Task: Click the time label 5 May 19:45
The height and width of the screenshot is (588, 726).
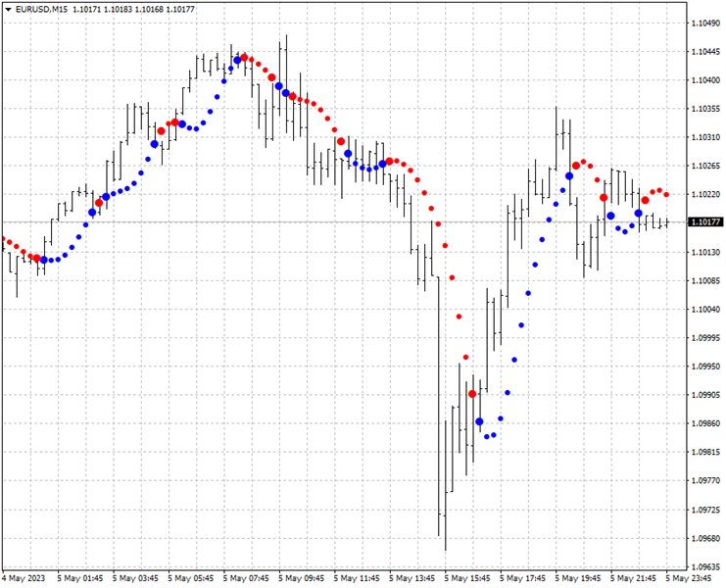Action: pos(578,578)
